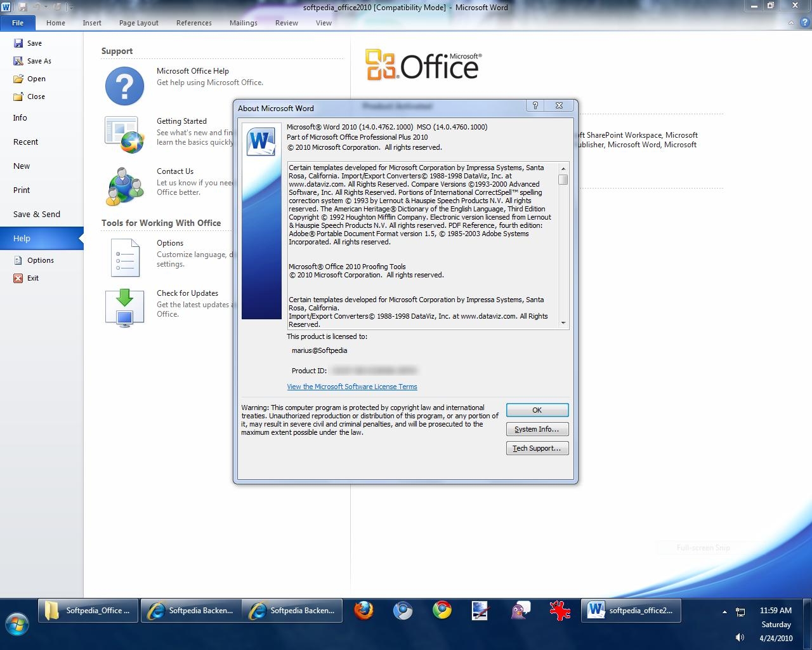Image resolution: width=812 pixels, height=650 pixels.
Task: Switch to the File tab
Action: click(18, 23)
